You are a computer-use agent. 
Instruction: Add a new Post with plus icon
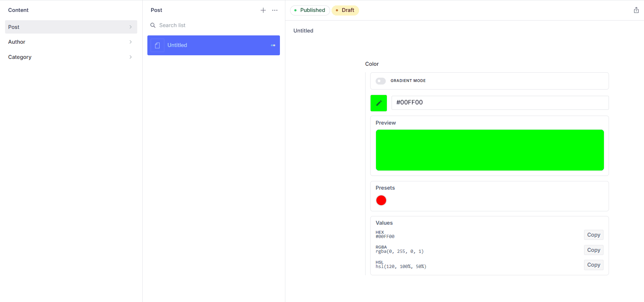click(x=263, y=10)
